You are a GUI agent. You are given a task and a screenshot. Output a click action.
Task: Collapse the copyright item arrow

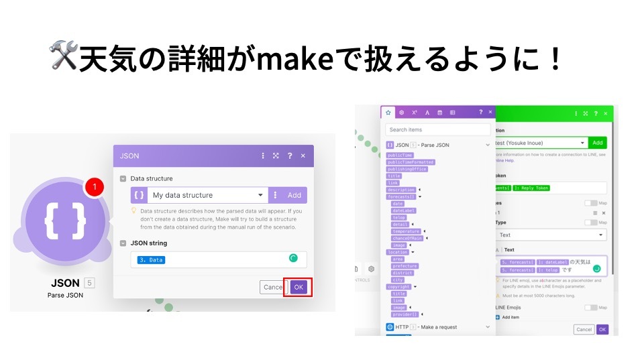(x=415, y=286)
